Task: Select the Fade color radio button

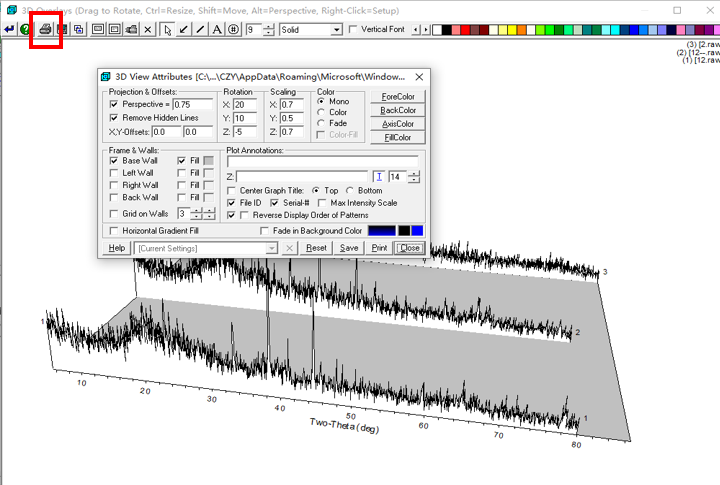Action: [x=320, y=123]
